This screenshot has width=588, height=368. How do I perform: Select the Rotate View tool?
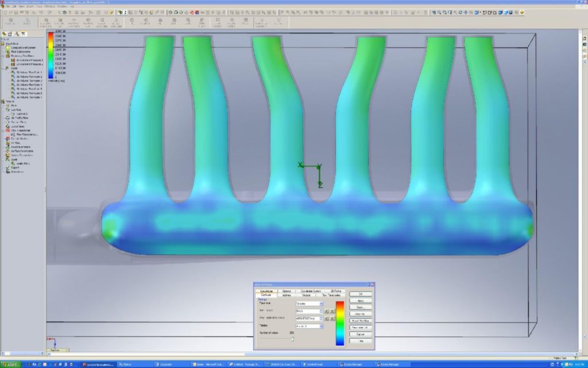pos(462,12)
